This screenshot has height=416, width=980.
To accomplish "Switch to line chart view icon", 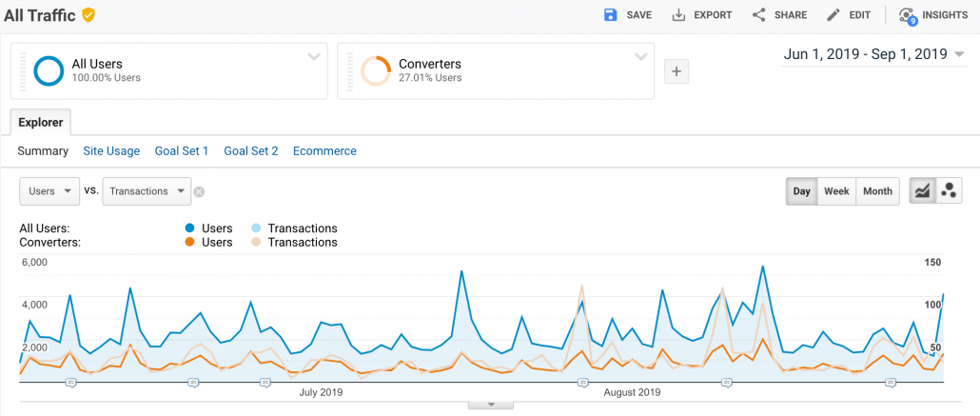I will (923, 190).
